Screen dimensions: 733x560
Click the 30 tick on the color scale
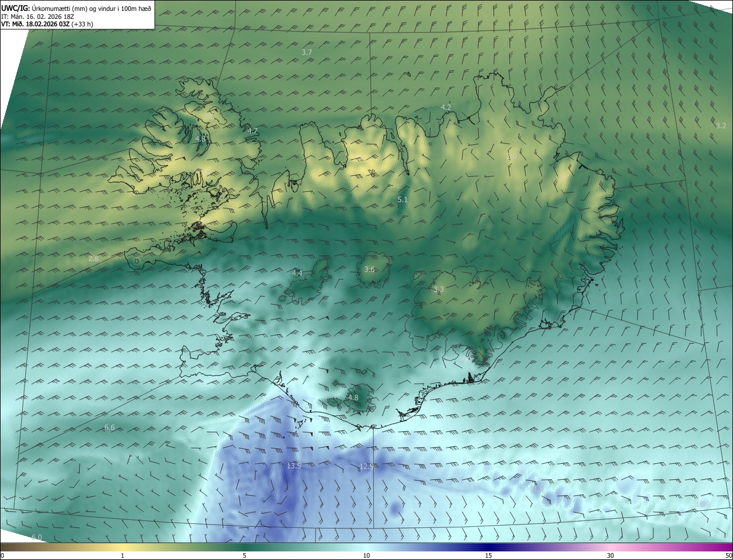click(x=610, y=555)
